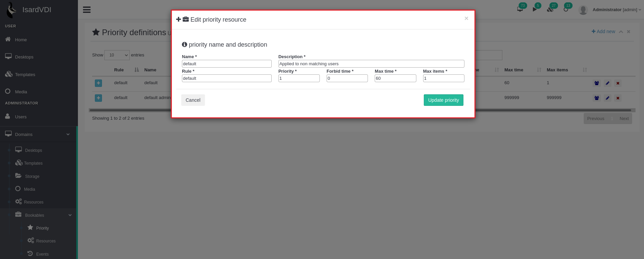Click the red delete icon in second row

click(618, 98)
